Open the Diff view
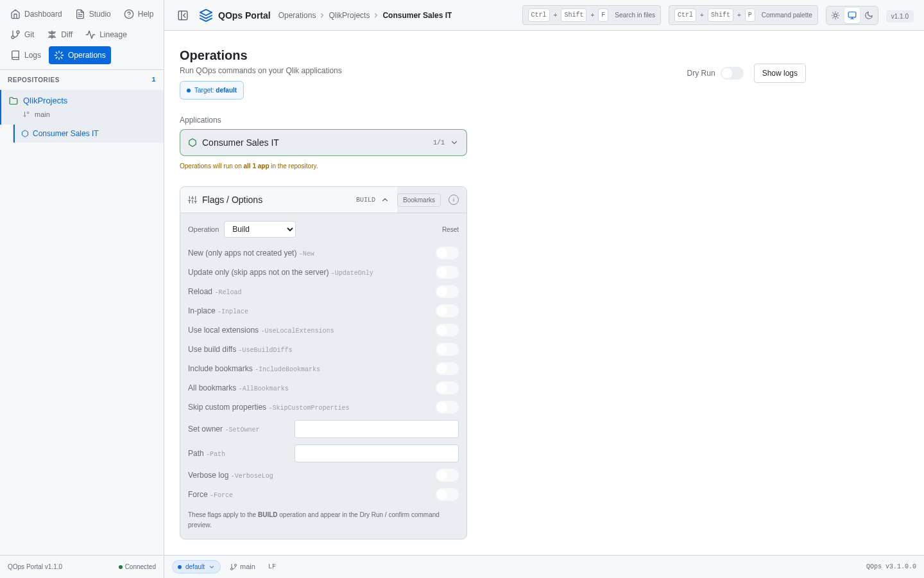This screenshot has height=578, width=924. point(60,35)
